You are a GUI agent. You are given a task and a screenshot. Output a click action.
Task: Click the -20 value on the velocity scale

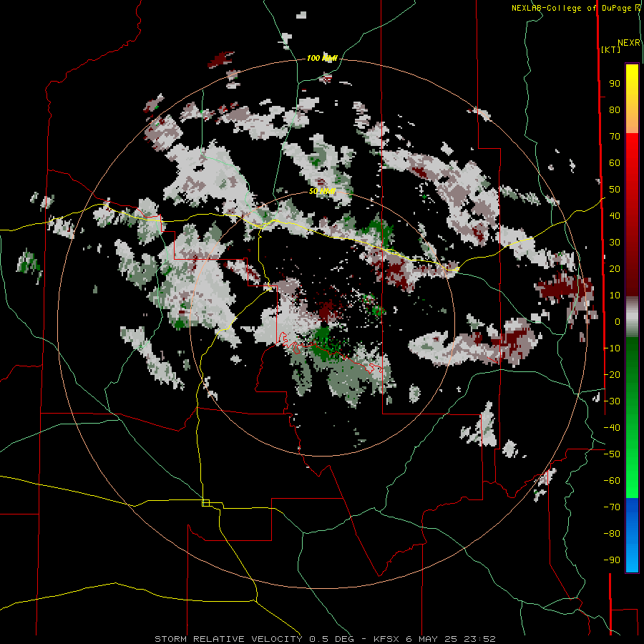coord(612,374)
